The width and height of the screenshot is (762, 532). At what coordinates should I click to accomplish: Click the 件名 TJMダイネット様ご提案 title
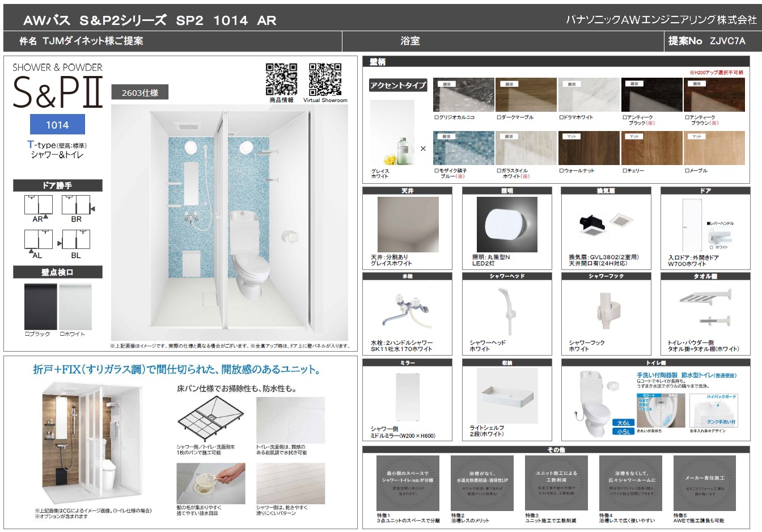click(81, 41)
